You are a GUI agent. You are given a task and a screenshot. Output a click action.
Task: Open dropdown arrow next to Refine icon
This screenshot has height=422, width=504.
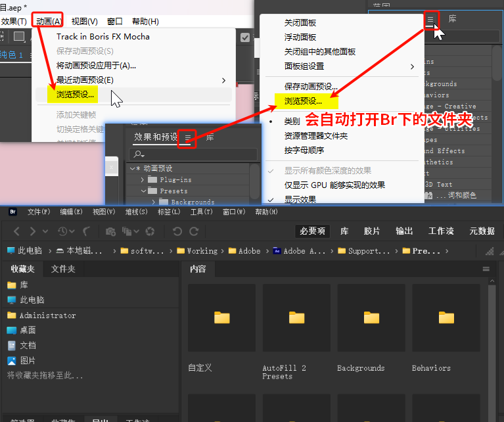[136, 231]
